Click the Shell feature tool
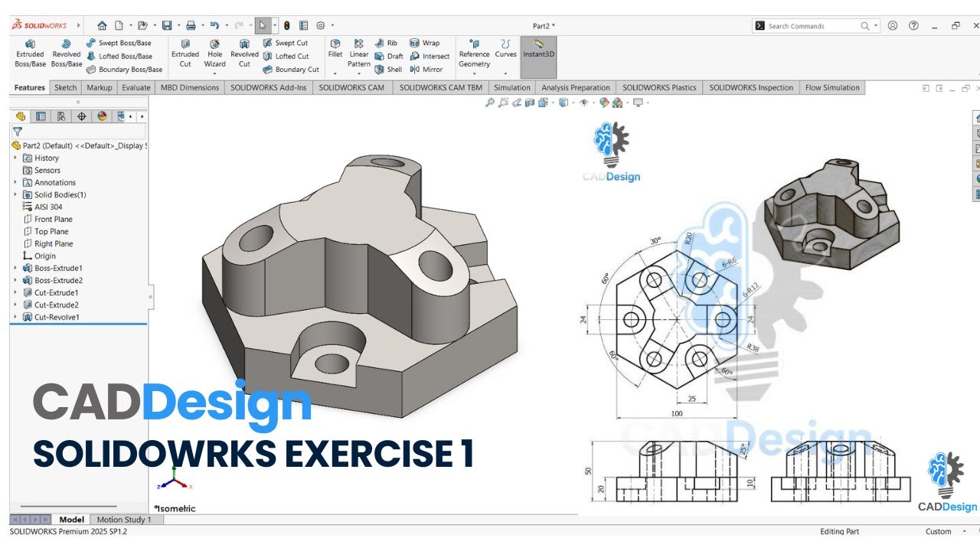 pyautogui.click(x=388, y=69)
